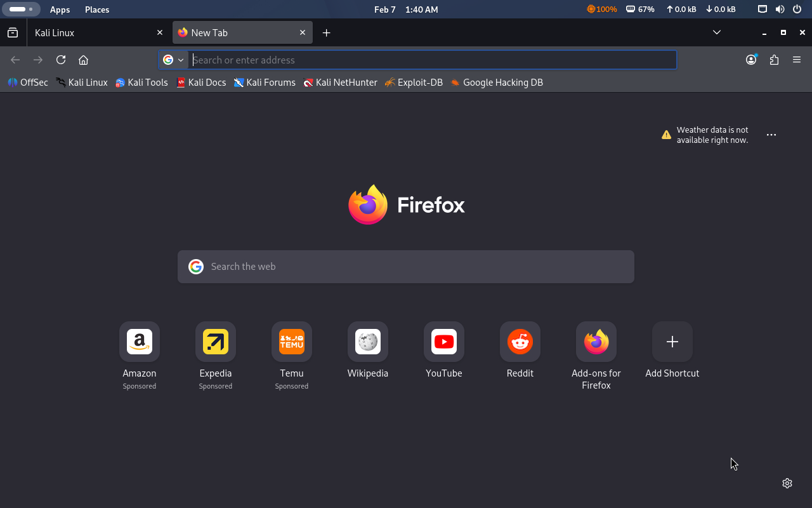Open the Firefox account profile icon
Viewport: 812px width, 508px height.
pos(751,60)
